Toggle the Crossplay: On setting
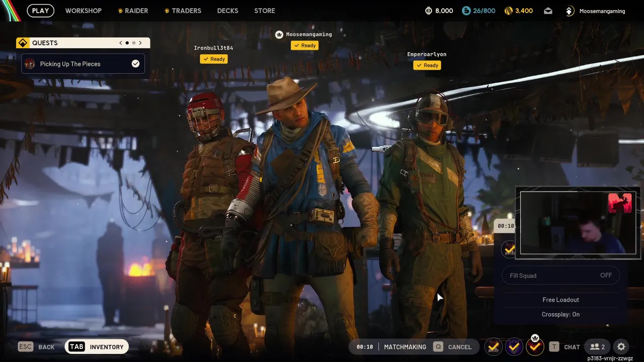644x362 pixels. [560, 314]
